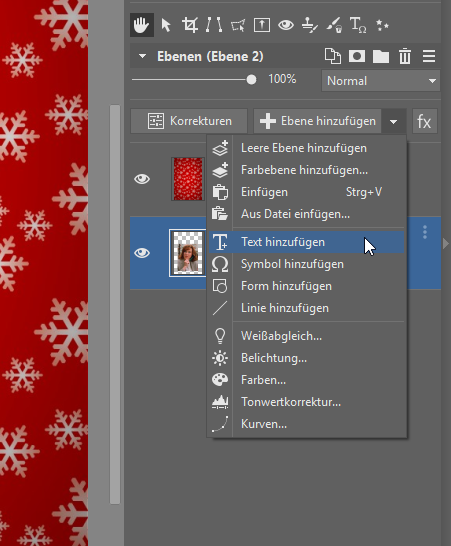The image size is (451, 546).
Task: Click the delete layer trash icon
Action: pyautogui.click(x=405, y=56)
